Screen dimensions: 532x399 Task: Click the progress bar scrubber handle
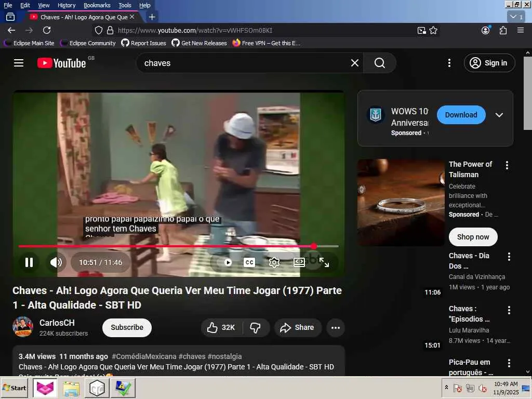tap(314, 246)
